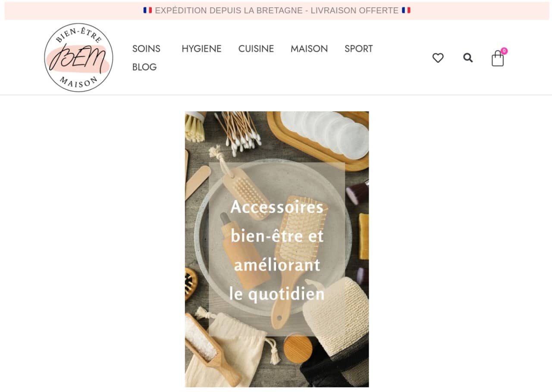
Task: Click the cotton swabs in hero photo
Action: [x=238, y=131]
